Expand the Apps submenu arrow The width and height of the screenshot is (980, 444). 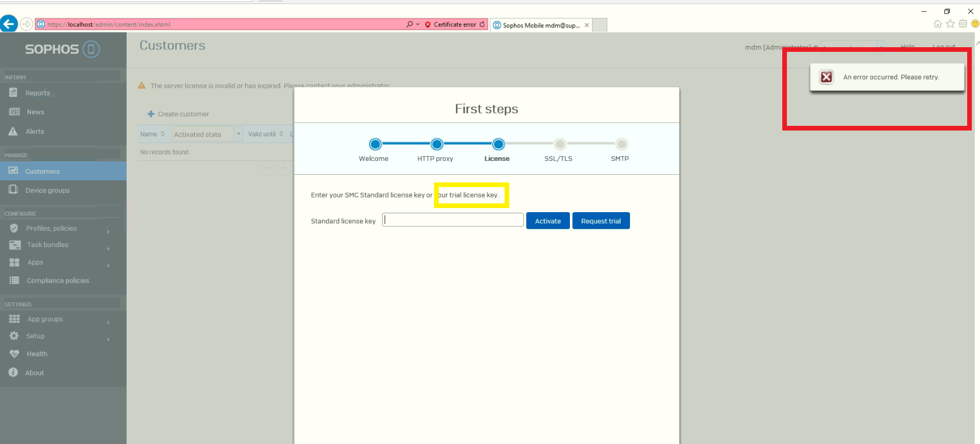[x=108, y=266]
